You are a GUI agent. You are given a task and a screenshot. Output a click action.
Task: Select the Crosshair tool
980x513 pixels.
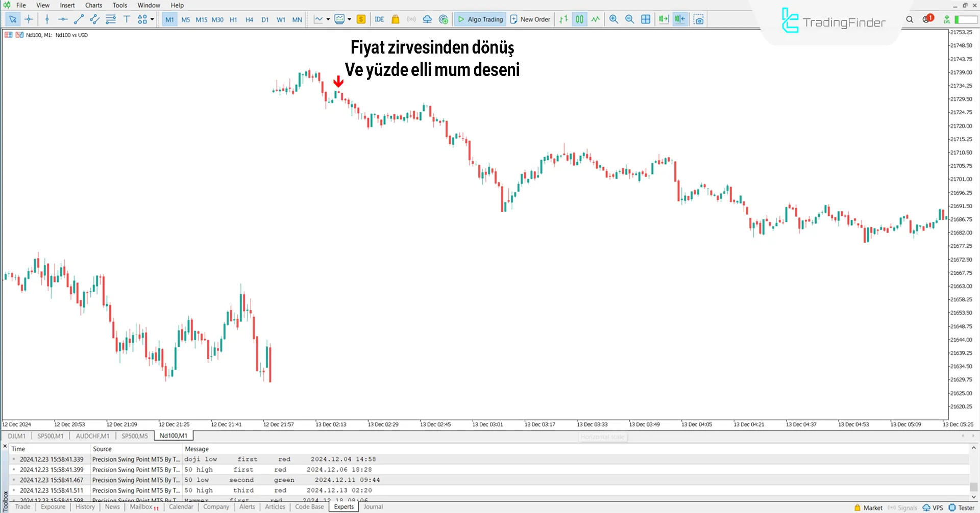coord(29,19)
